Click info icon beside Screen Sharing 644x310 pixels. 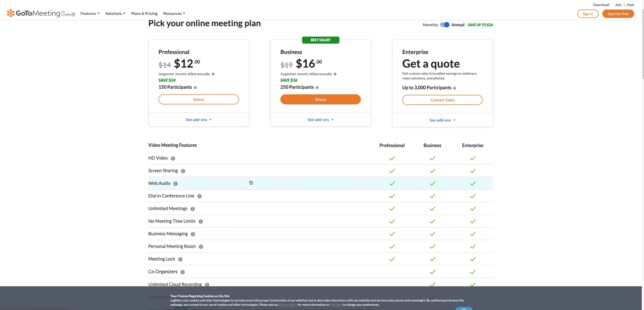click(x=183, y=171)
